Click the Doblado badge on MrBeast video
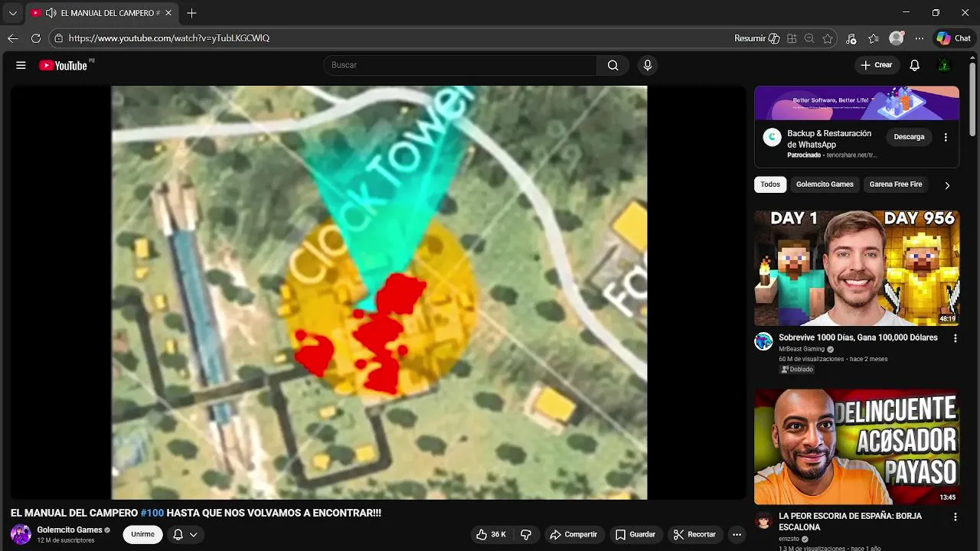Viewport: 980px width, 551px height. coord(797,370)
